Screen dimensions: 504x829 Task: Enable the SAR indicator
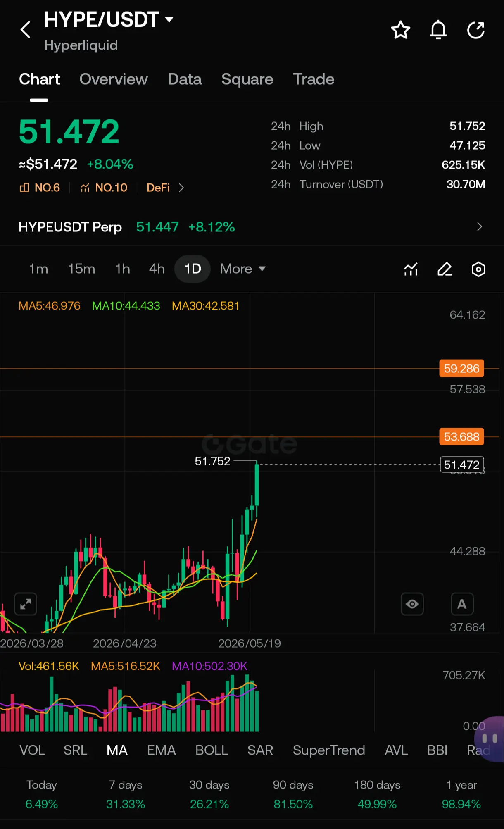coord(260,750)
